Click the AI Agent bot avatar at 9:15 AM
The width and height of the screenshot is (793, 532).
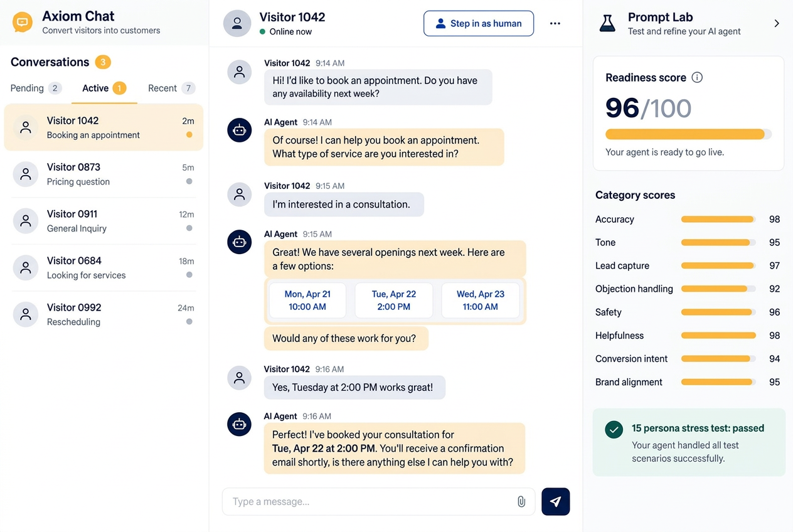coord(239,242)
